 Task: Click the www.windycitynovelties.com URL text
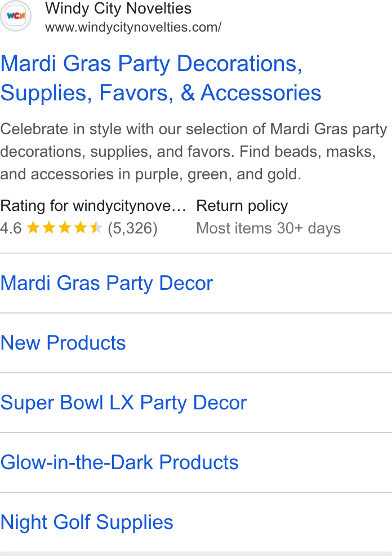click(133, 27)
